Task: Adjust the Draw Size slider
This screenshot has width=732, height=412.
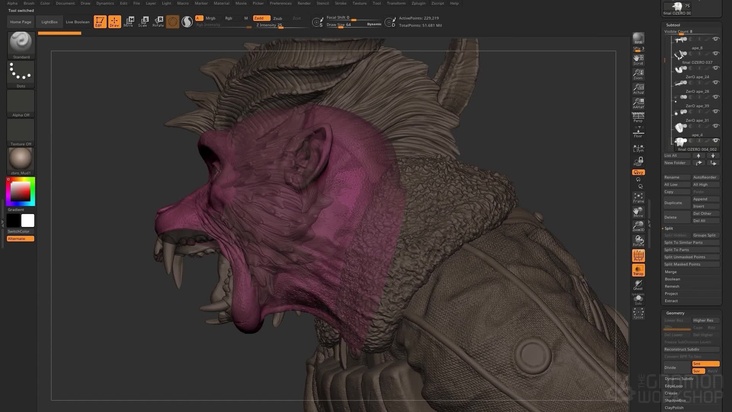Action: click(x=354, y=25)
